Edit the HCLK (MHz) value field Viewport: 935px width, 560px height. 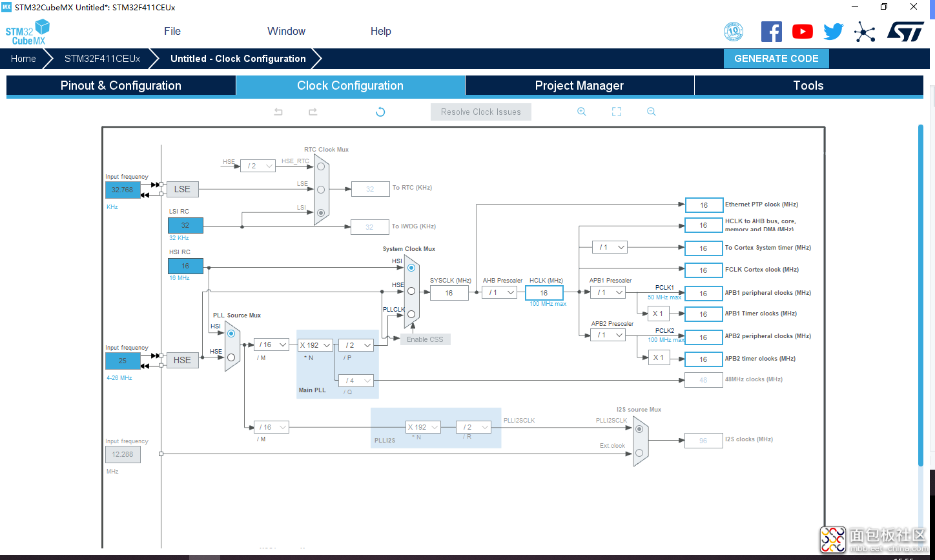[x=544, y=293]
